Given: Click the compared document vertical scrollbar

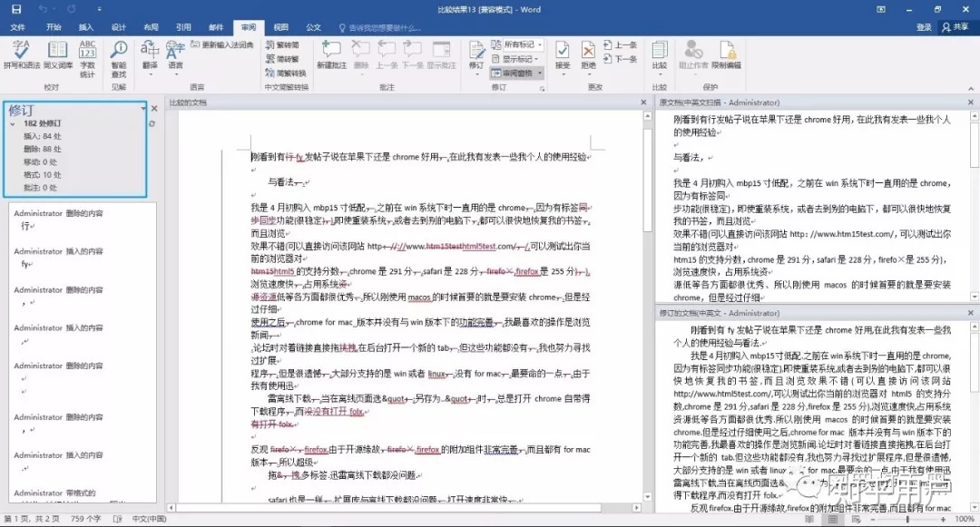Looking at the screenshot, I should click(x=648, y=307).
